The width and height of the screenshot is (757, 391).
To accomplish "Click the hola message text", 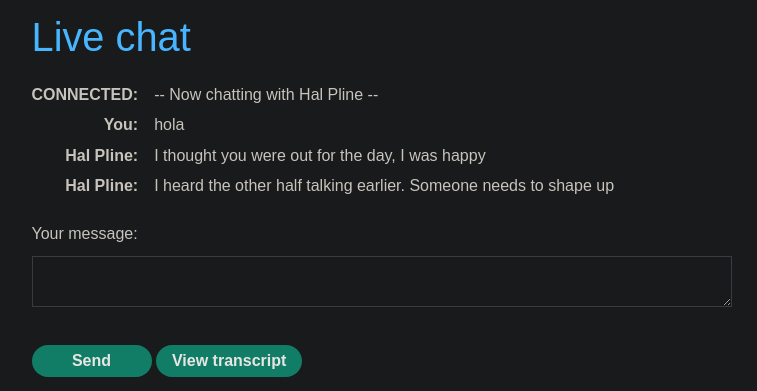I will tap(169, 125).
